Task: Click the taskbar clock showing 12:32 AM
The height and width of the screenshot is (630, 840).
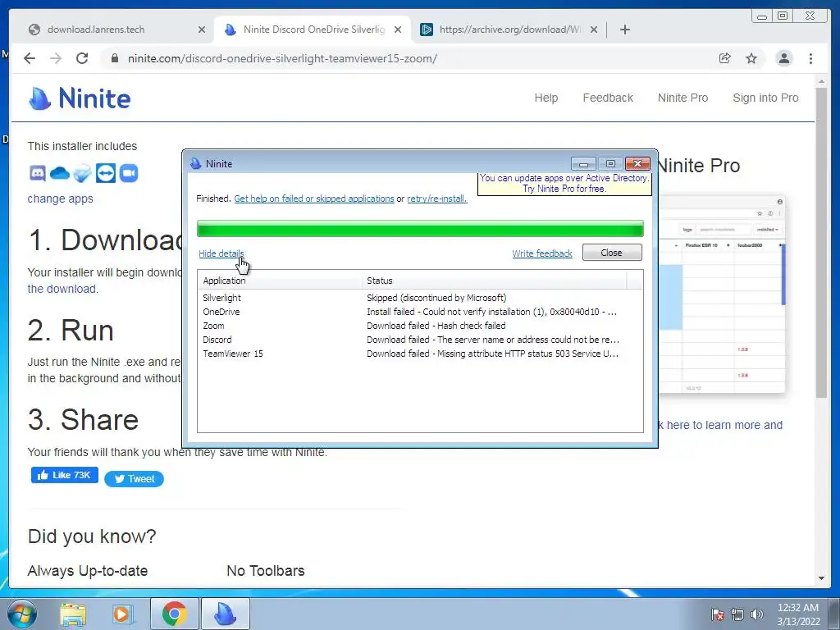Action: coord(798,614)
